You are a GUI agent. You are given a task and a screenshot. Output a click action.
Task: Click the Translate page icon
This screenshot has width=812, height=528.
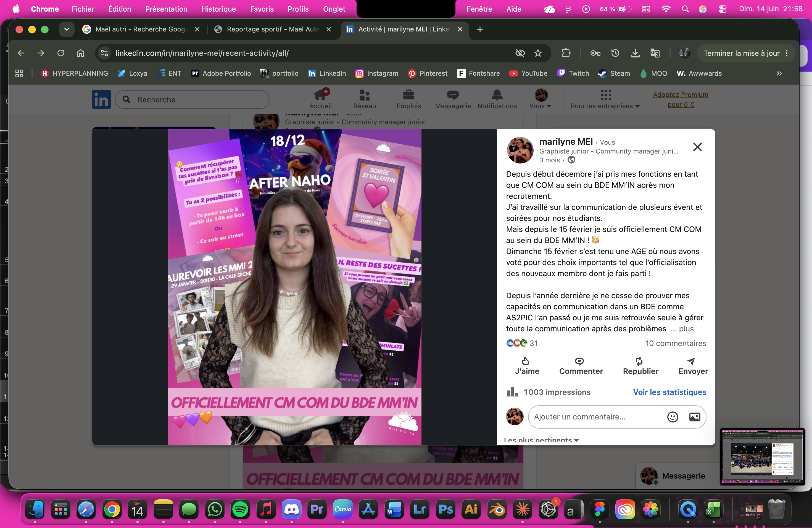click(655, 53)
